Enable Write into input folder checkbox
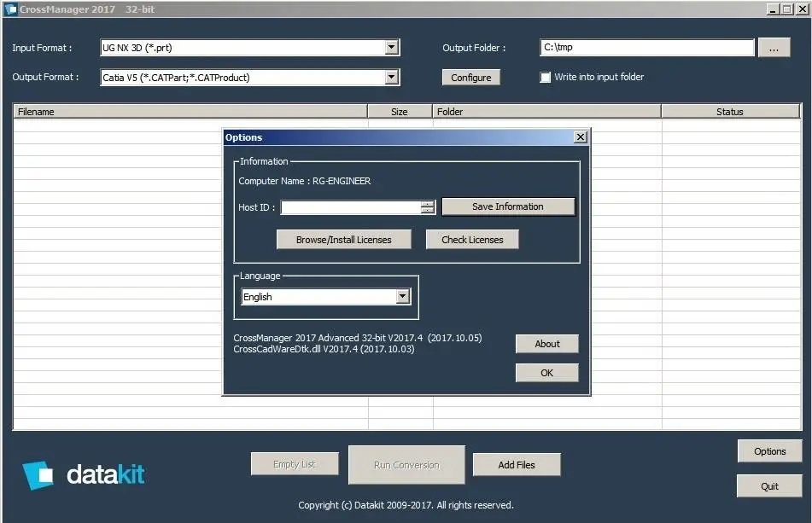This screenshot has height=523, width=812. tap(546, 77)
